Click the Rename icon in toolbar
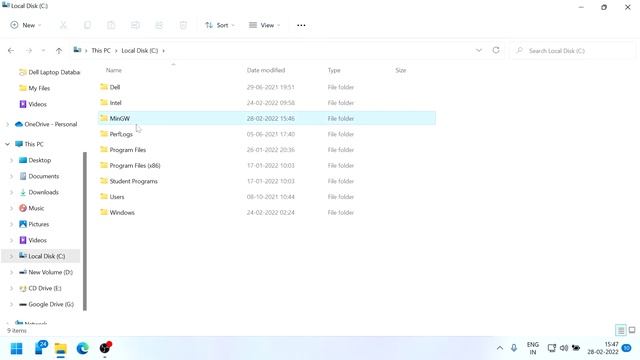640x360 pixels. coord(135,25)
